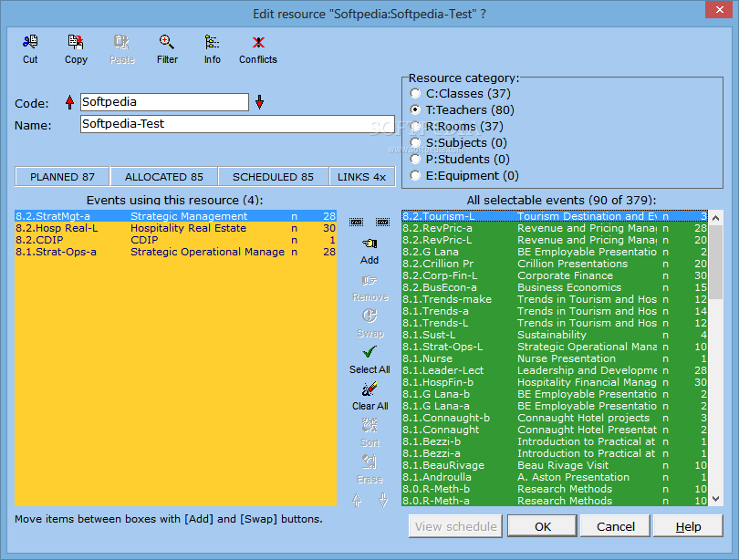739x560 pixels.
Task: Click the Clear All eraser icon
Action: 369,389
